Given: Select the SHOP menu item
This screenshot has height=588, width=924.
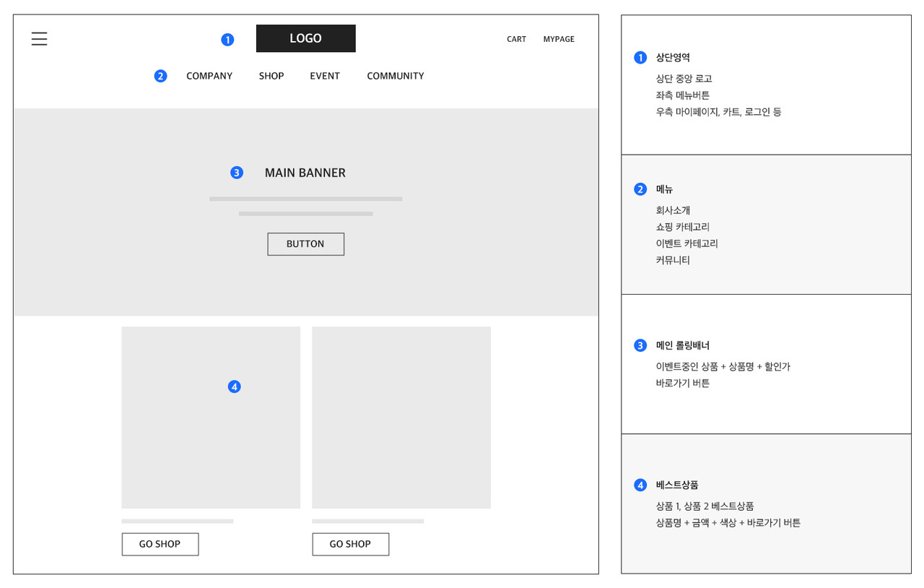Looking at the screenshot, I should (271, 76).
